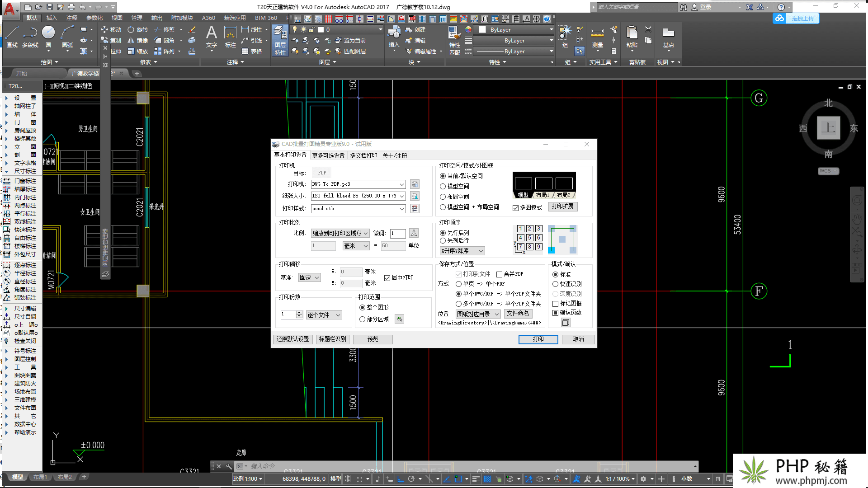Open the paper size ISO full bleed B5 dropdown
The height and width of the screenshot is (488, 868).
pos(358,196)
